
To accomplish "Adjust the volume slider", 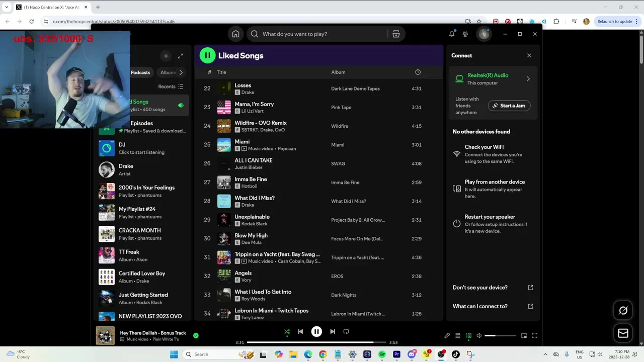I will pos(500,335).
